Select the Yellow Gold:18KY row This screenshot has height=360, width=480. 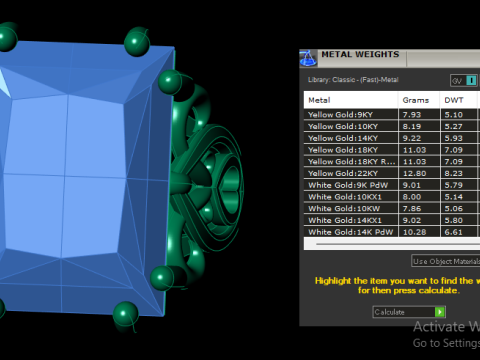click(x=392, y=150)
